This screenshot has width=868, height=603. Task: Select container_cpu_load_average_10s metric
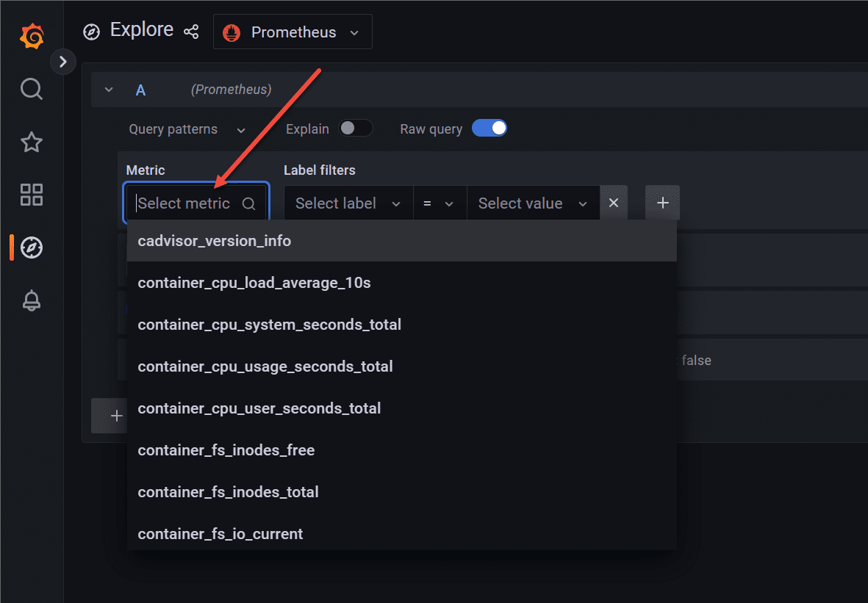pos(402,283)
